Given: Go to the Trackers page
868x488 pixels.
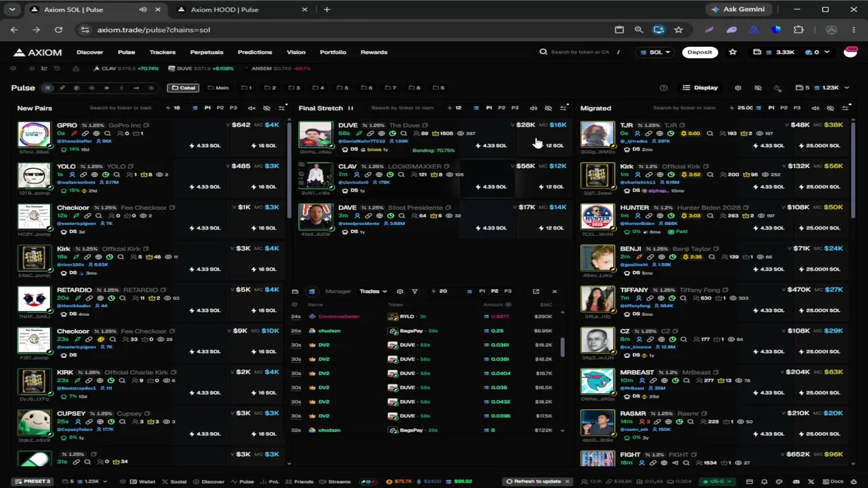Looking at the screenshot, I should click(162, 52).
